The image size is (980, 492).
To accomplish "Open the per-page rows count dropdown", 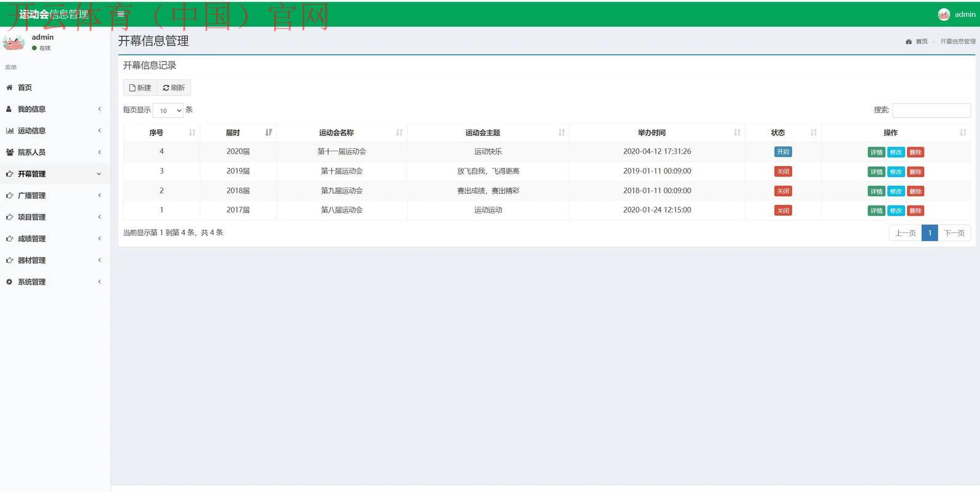I will tap(168, 111).
